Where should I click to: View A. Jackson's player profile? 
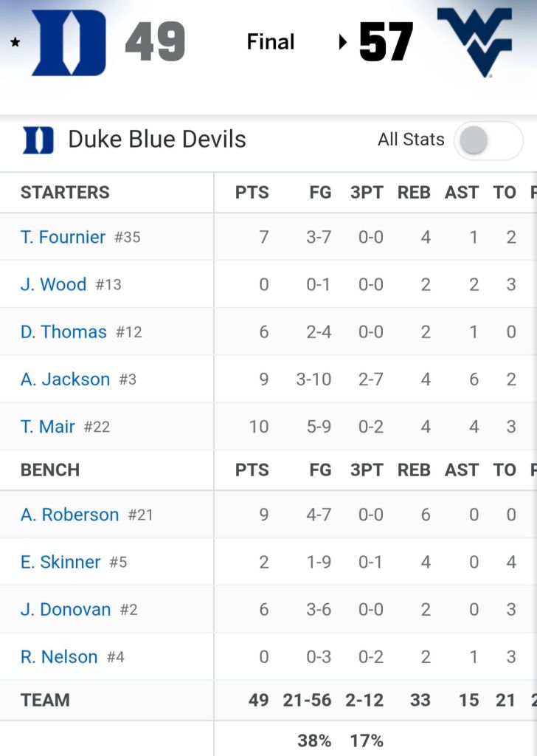tap(65, 379)
